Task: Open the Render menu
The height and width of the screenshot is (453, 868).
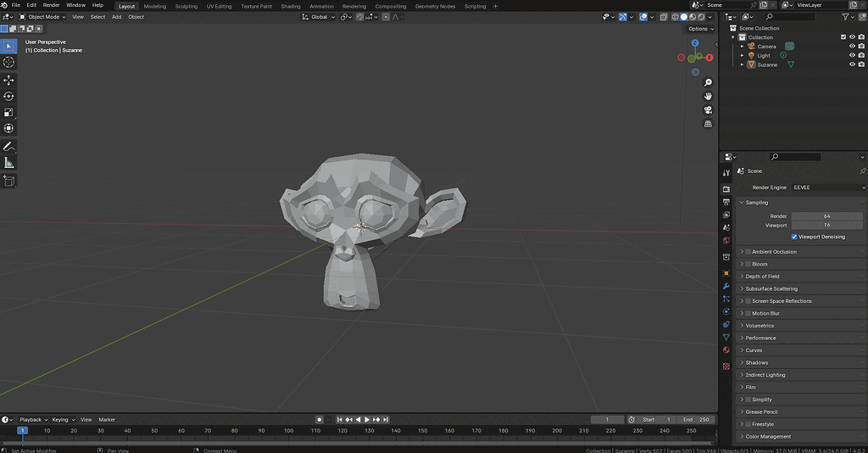Action: click(51, 5)
